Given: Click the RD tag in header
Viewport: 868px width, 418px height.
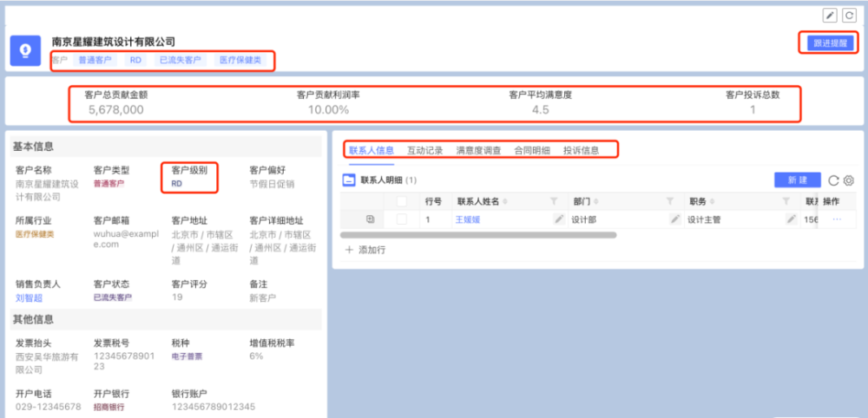Looking at the screenshot, I should (135, 60).
